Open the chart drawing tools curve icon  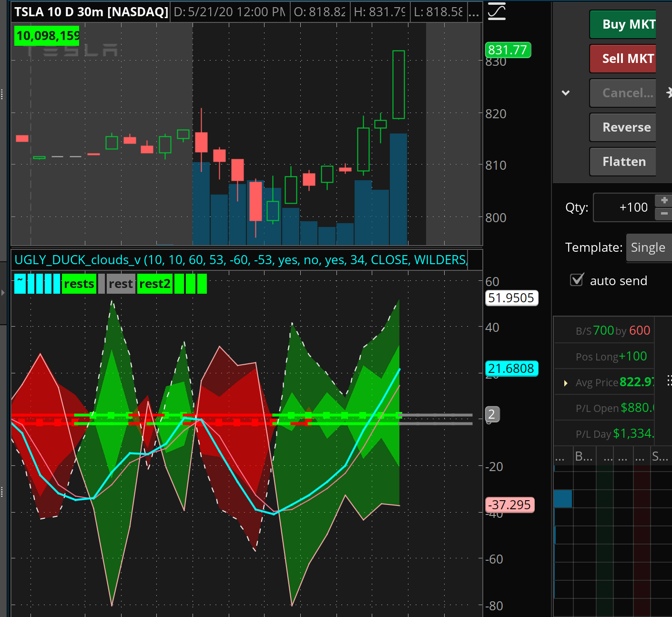click(497, 11)
